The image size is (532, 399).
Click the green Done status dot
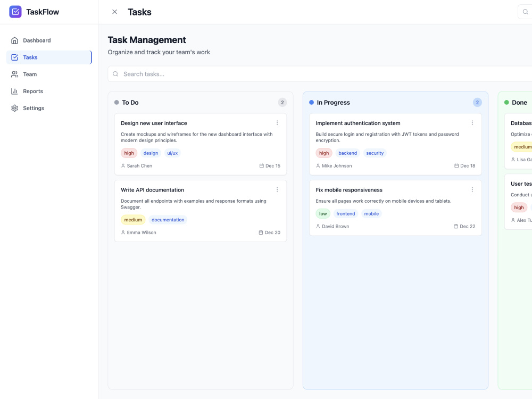(506, 103)
